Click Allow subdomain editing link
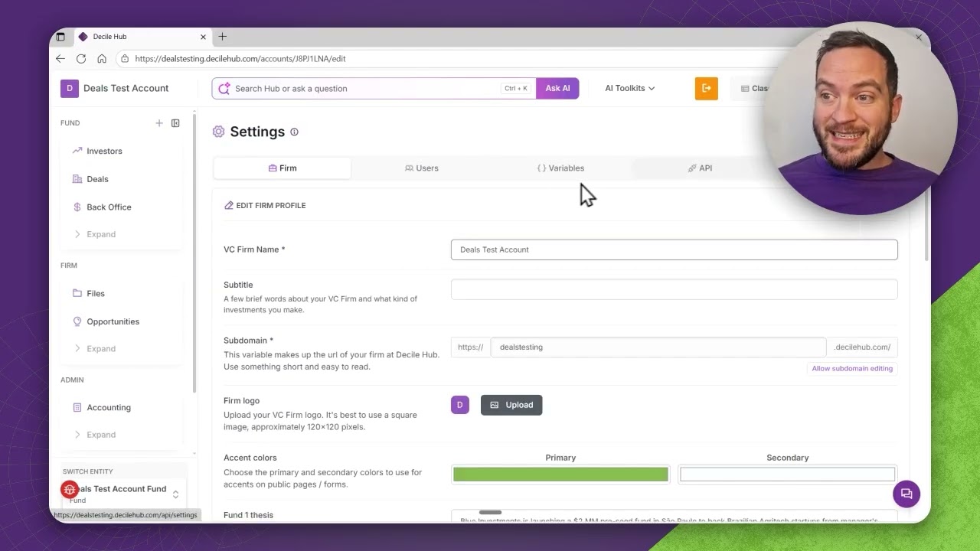980x551 pixels. coord(852,368)
